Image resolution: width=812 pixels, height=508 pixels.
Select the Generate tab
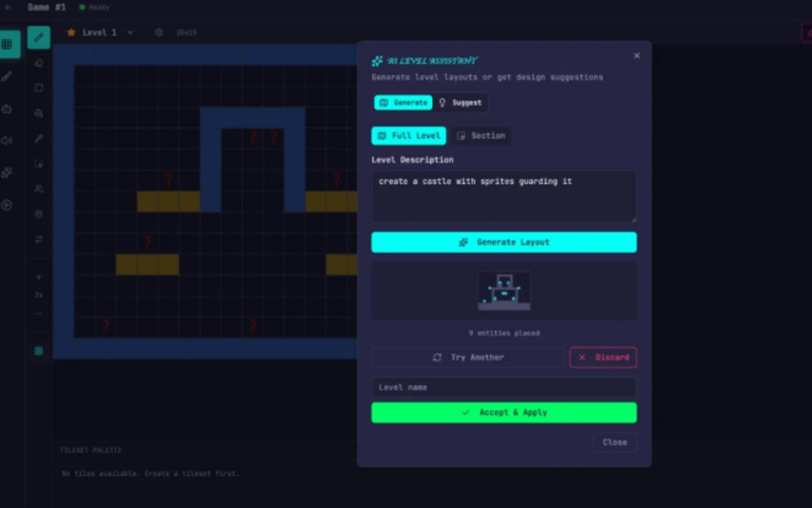(x=403, y=102)
